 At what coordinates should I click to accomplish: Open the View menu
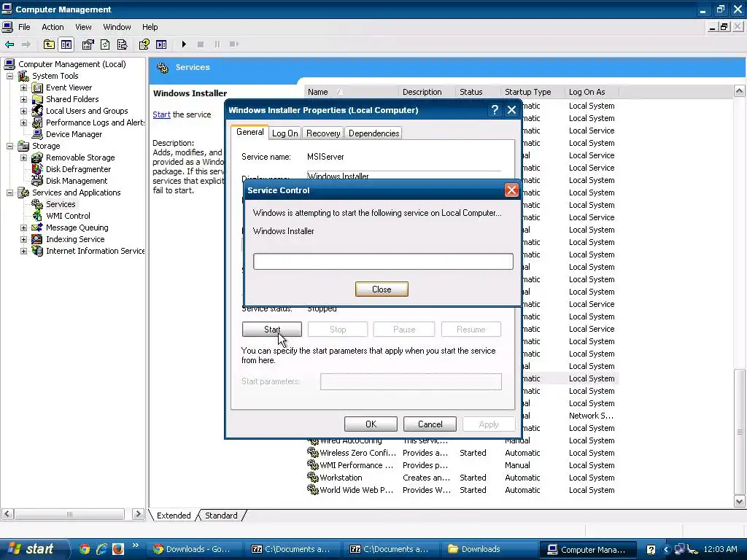83,27
